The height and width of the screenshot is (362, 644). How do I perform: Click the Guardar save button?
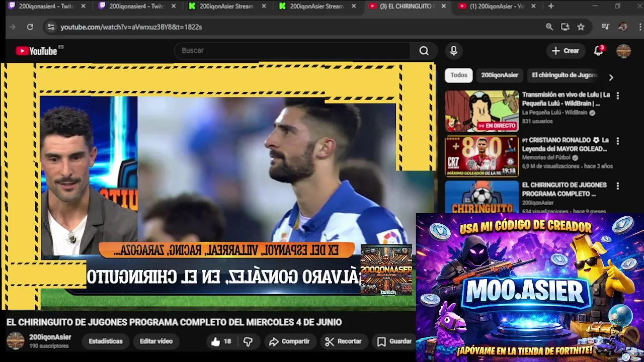(x=395, y=341)
